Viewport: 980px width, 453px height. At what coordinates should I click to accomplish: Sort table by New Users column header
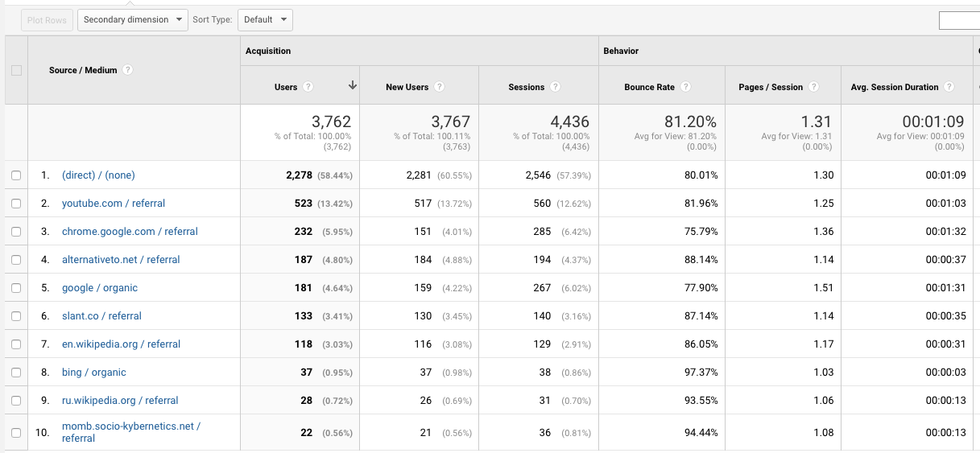(x=407, y=87)
